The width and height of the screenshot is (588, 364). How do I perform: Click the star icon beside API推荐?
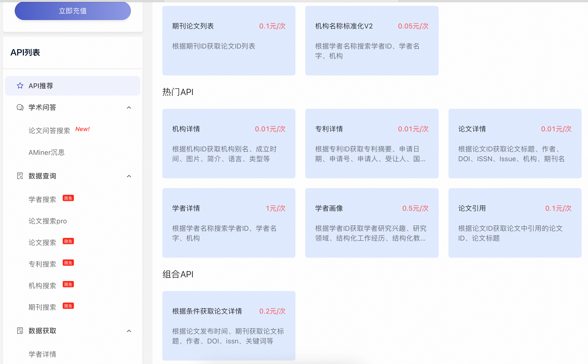coord(20,86)
